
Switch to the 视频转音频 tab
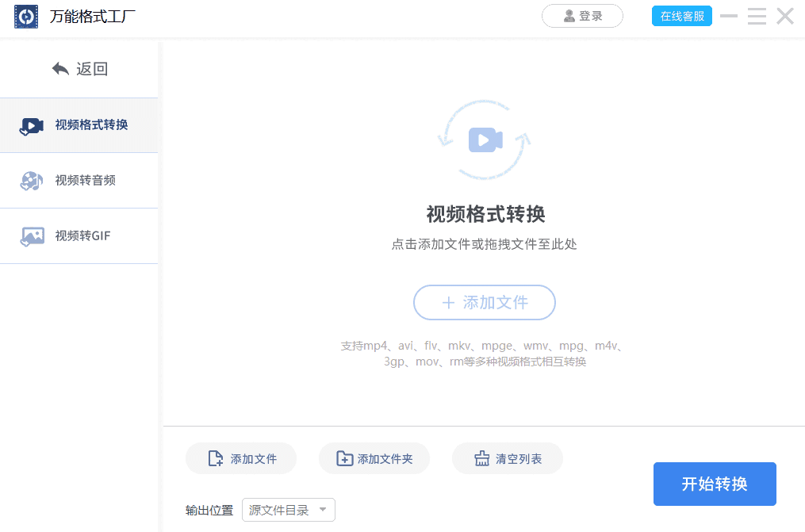click(79, 180)
